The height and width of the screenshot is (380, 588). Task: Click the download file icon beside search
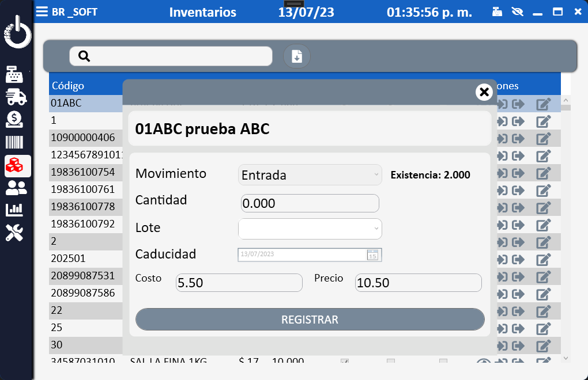coord(297,56)
